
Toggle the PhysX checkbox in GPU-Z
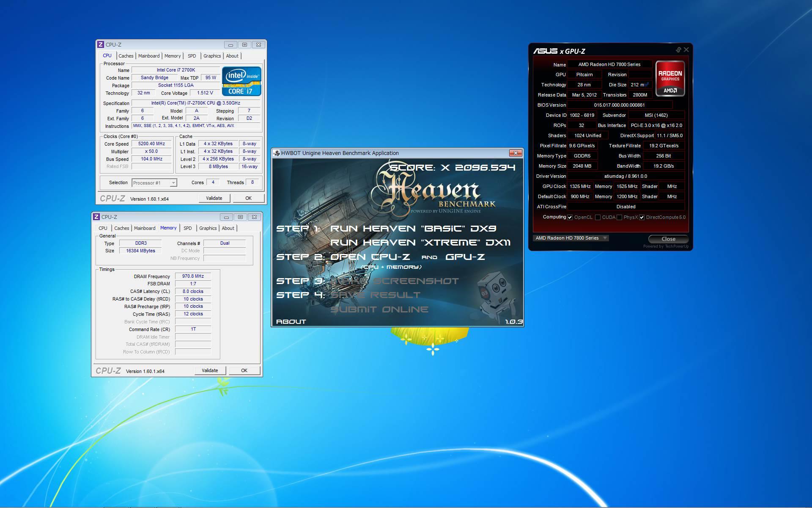(619, 217)
